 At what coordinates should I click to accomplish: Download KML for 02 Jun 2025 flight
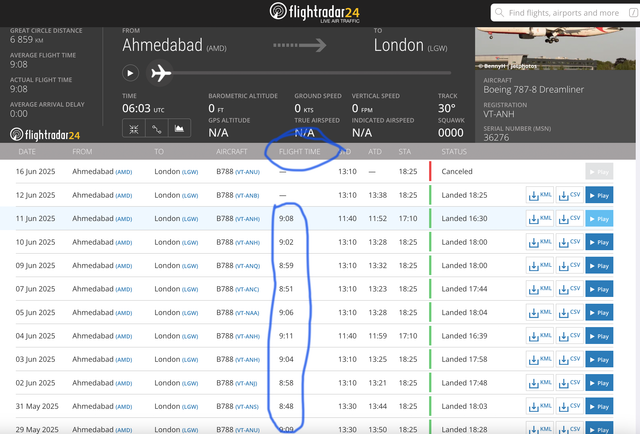coord(540,383)
